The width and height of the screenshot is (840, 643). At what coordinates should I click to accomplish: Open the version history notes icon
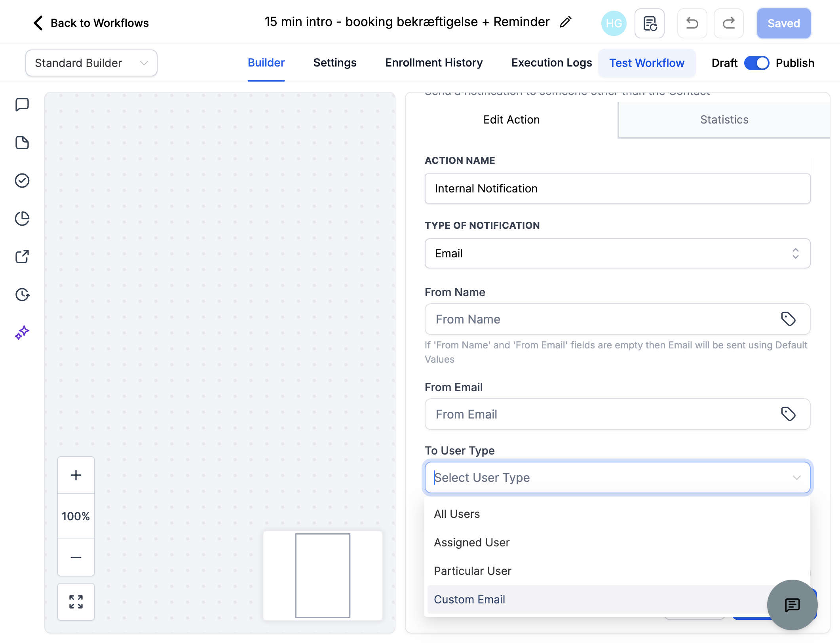click(x=650, y=23)
